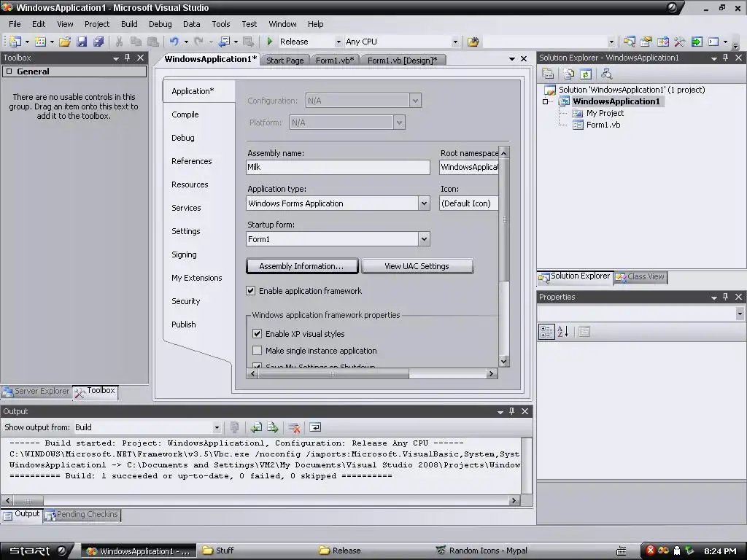Sort properties alphabetically in Properties panel
The width and height of the screenshot is (747, 560).
point(562,332)
